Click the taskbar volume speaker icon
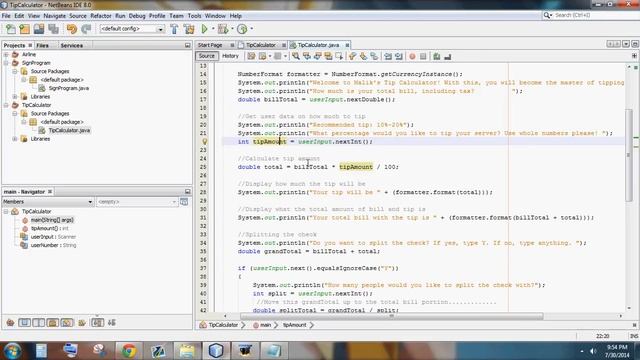 (x=593, y=351)
